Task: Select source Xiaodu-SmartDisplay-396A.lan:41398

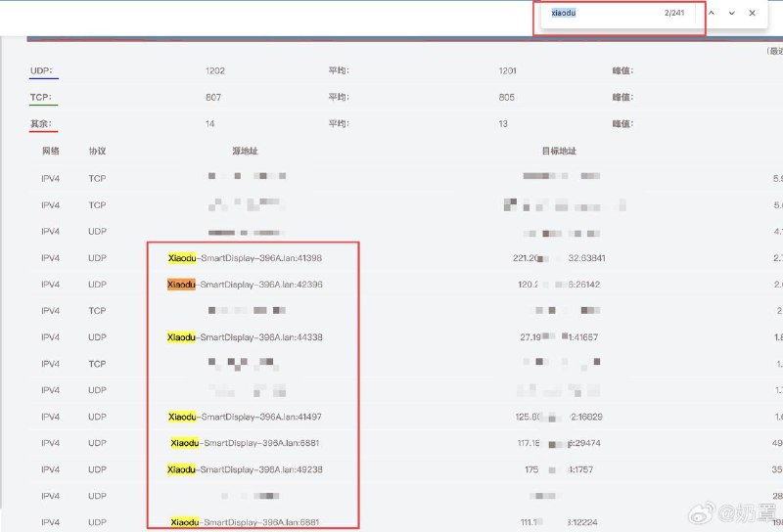Action: [x=246, y=258]
